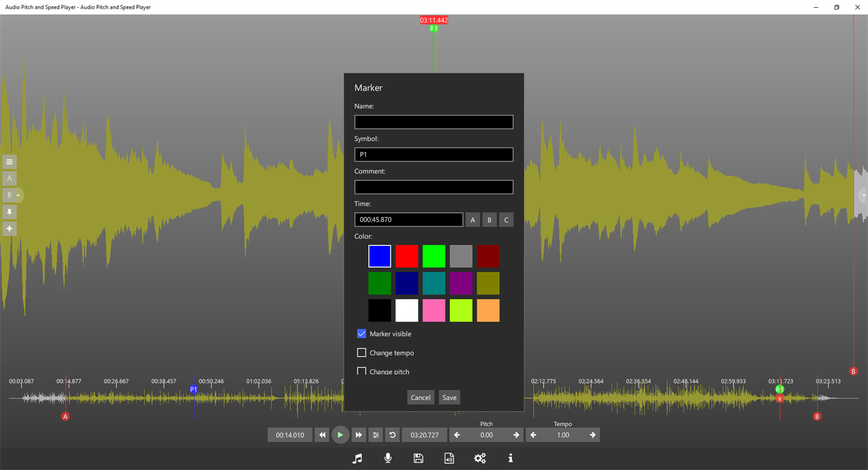868x470 pixels.
Task: Click the red A loop marker on overview
Action: tap(66, 416)
